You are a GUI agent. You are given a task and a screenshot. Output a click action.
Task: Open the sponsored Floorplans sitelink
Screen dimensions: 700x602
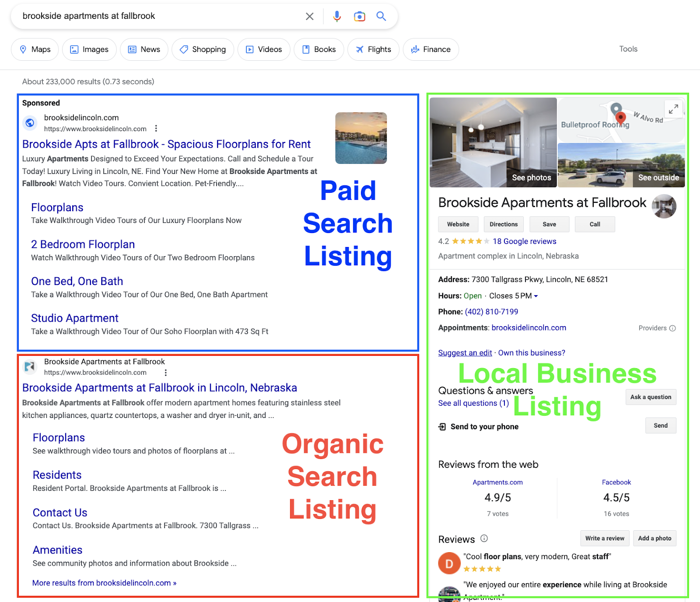pos(57,208)
